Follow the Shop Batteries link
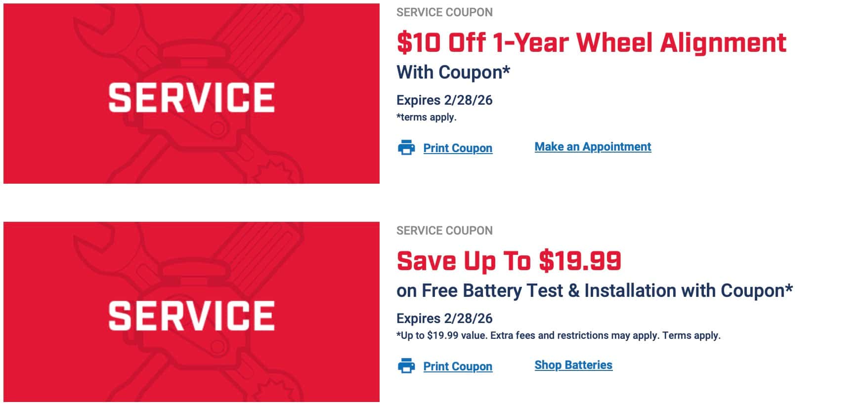 pos(573,365)
